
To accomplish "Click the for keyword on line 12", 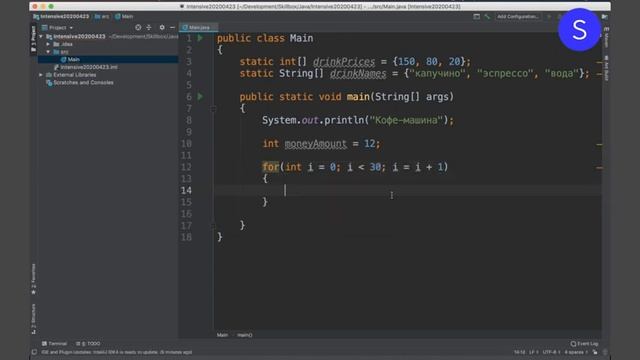I will (270, 167).
